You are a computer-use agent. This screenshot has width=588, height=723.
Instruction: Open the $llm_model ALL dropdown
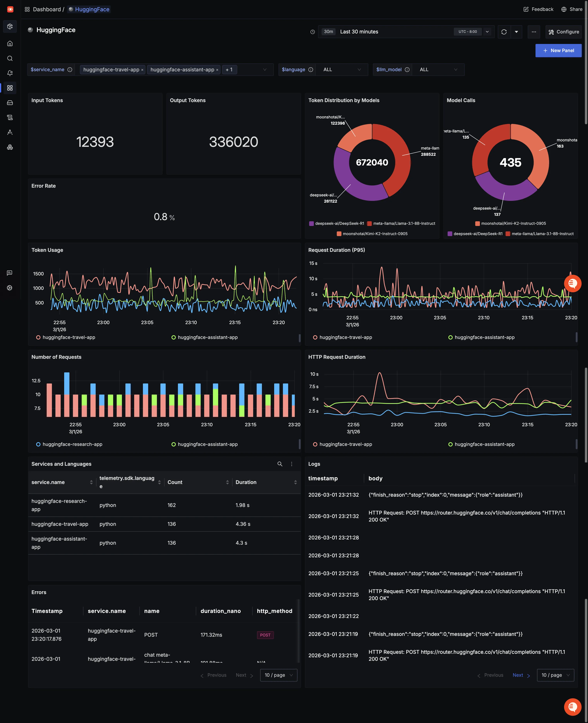tap(438, 70)
